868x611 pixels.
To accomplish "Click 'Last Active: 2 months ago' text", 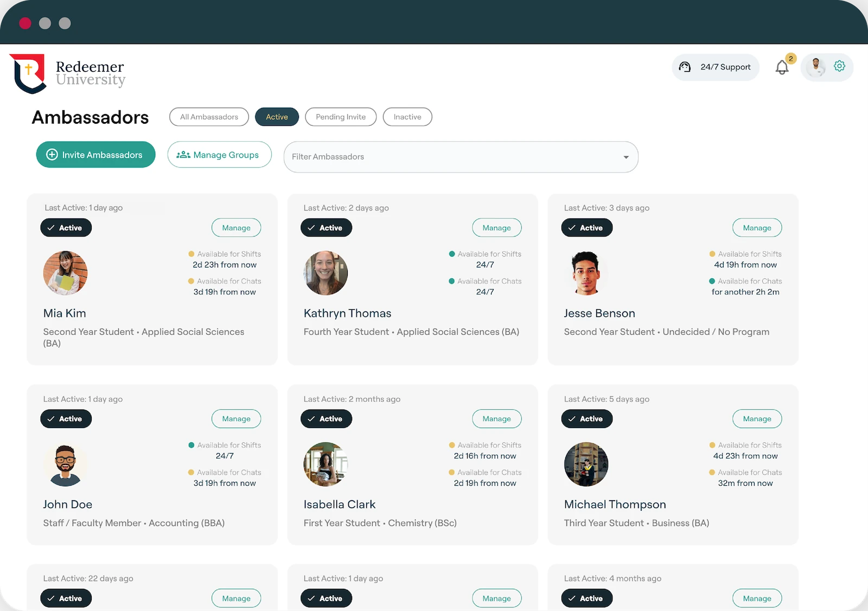I will (352, 399).
